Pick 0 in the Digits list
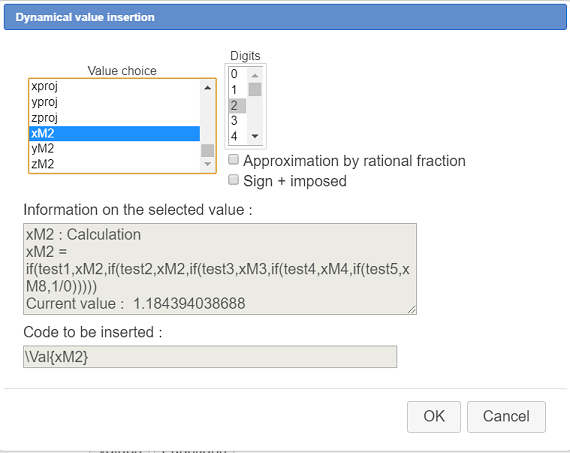This screenshot has width=570, height=453. (x=237, y=74)
